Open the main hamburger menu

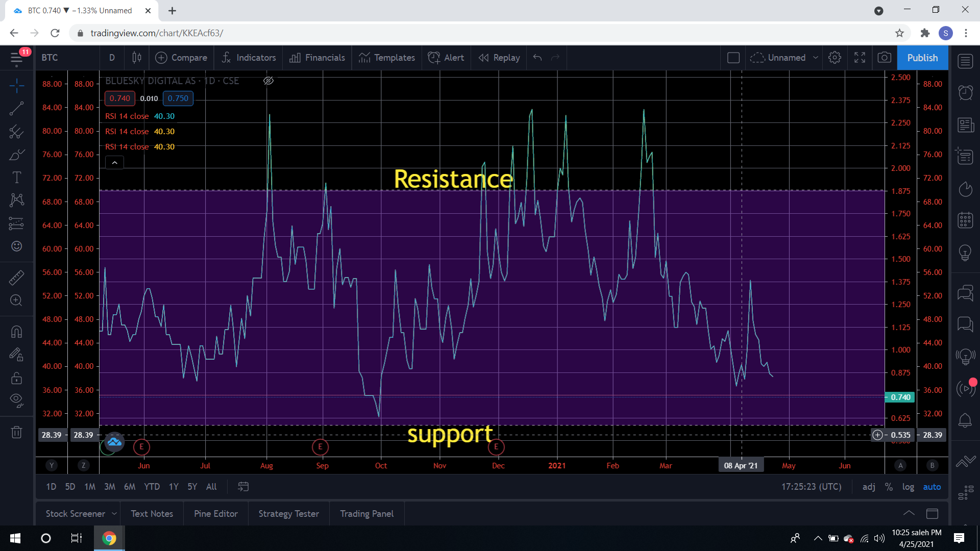16,58
